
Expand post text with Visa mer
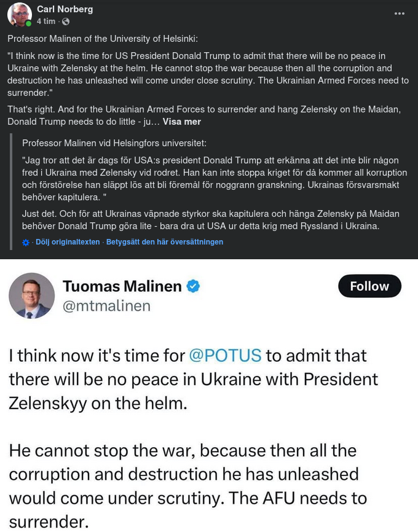point(182,122)
